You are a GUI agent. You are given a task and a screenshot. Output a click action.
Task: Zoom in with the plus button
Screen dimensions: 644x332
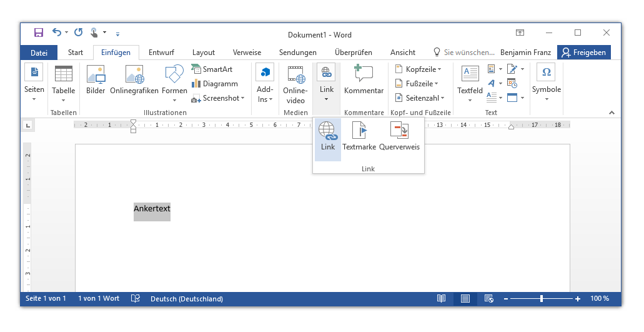click(577, 299)
